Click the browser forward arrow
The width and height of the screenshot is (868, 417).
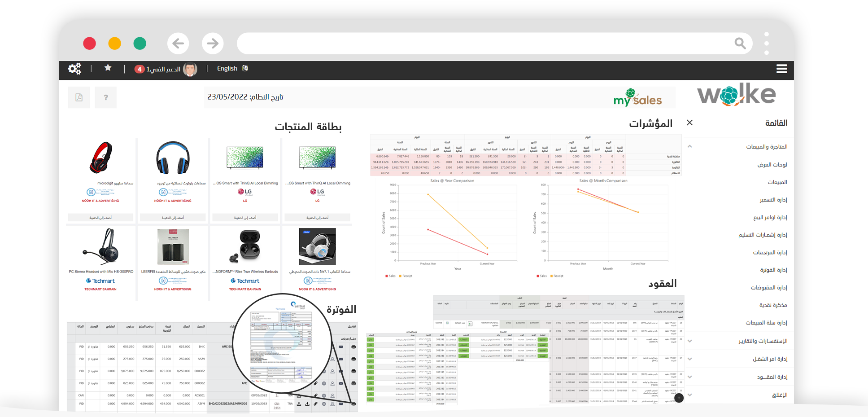213,44
